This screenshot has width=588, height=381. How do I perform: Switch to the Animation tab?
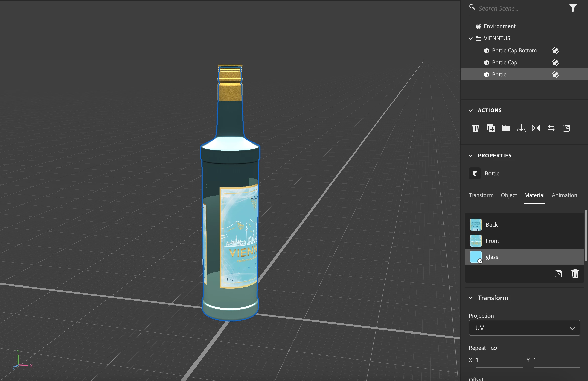(564, 195)
